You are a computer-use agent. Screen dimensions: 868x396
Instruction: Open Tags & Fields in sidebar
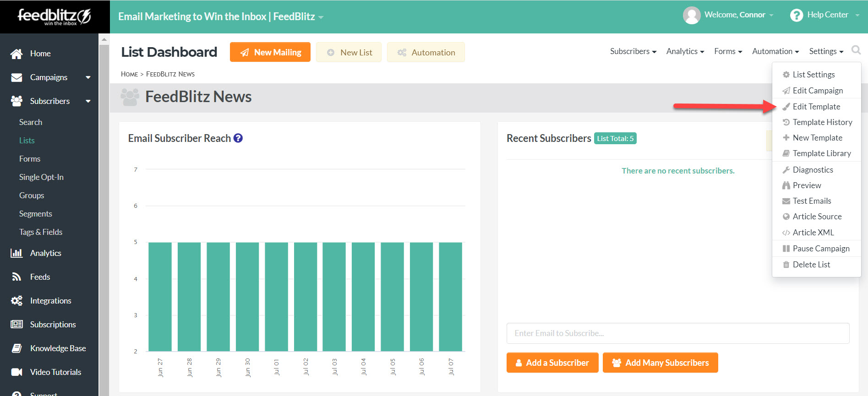(x=41, y=232)
